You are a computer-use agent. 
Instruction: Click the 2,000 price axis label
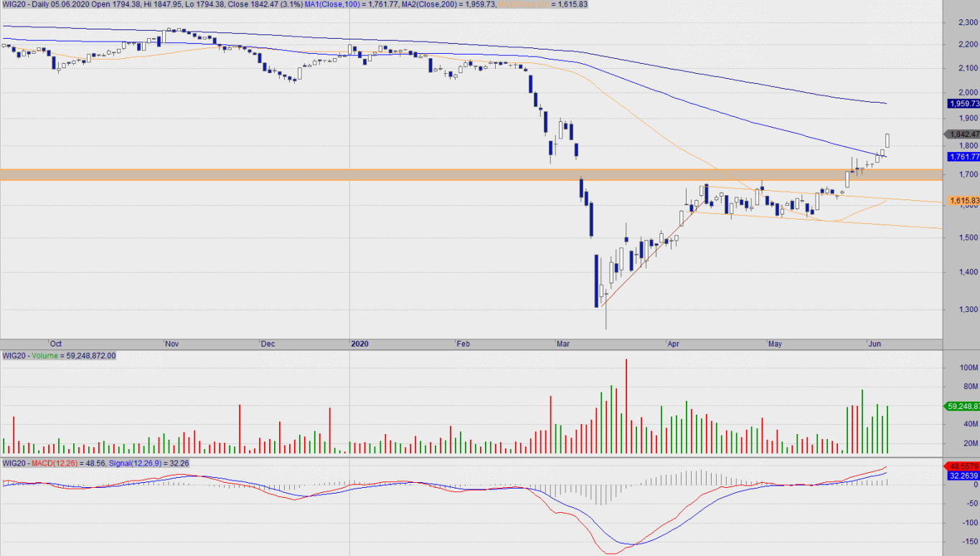968,92
